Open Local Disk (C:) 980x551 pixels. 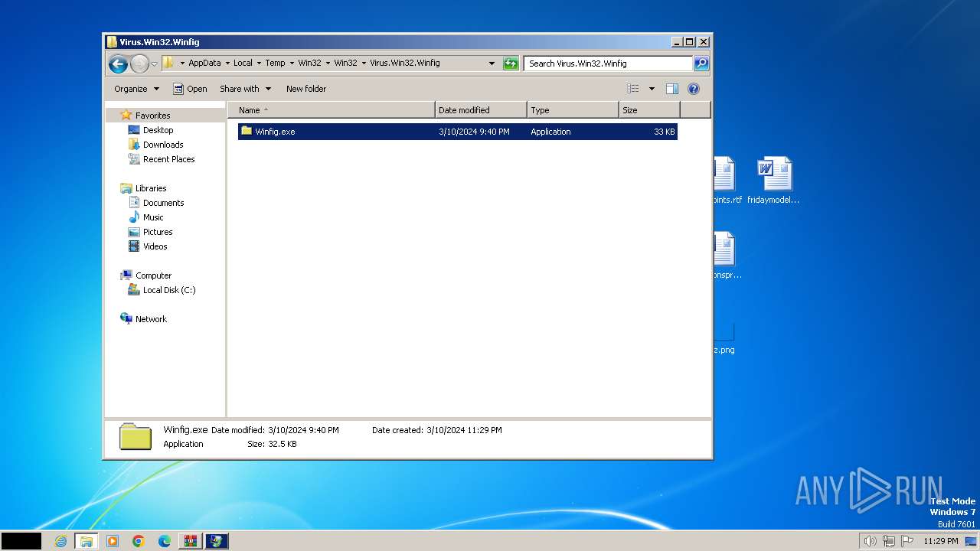pos(169,290)
